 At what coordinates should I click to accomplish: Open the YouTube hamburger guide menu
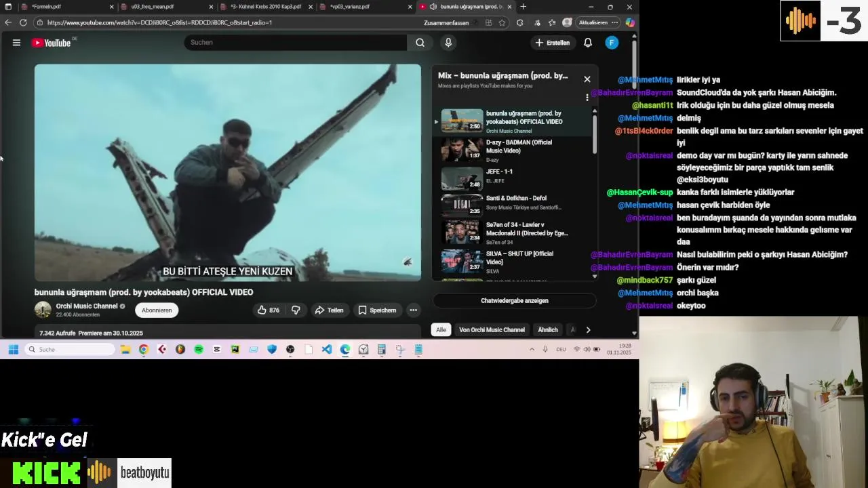click(16, 43)
